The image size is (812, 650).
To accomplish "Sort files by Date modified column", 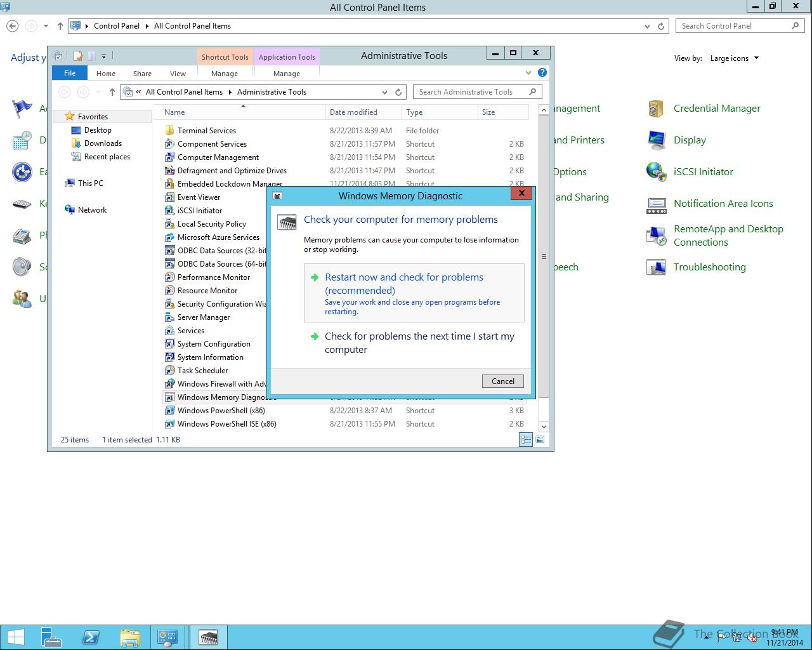I will 363,112.
